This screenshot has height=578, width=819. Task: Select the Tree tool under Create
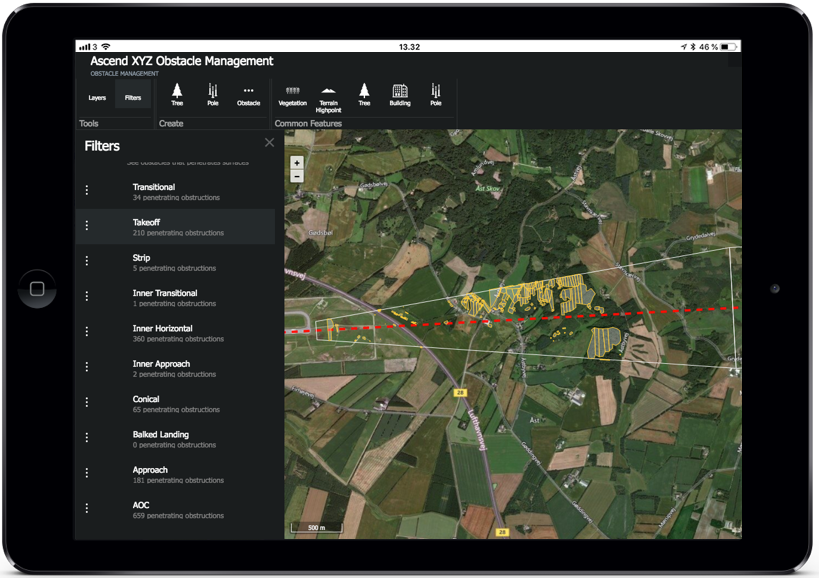tap(177, 95)
